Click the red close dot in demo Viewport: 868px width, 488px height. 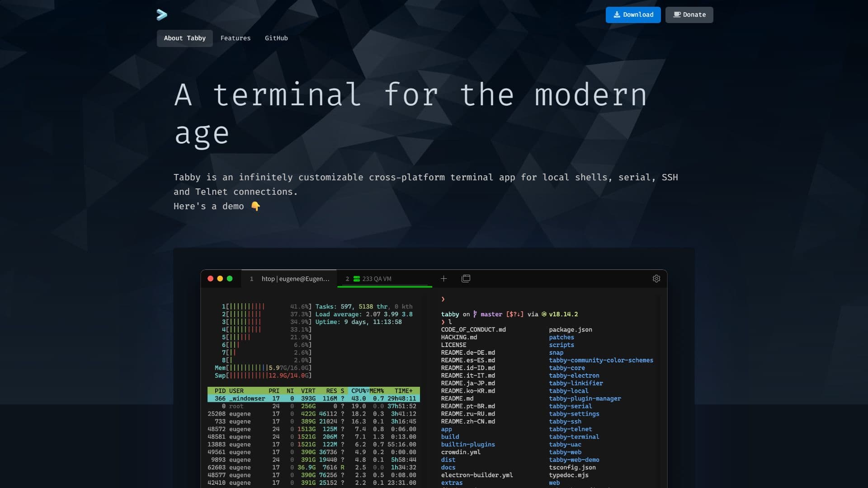tap(210, 279)
